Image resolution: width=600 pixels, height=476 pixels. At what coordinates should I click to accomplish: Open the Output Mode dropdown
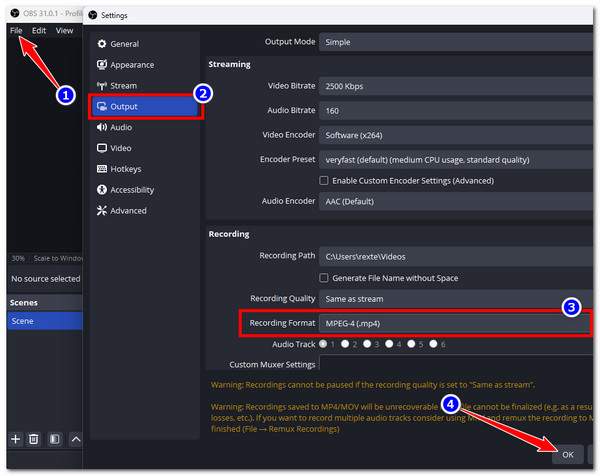tap(456, 42)
